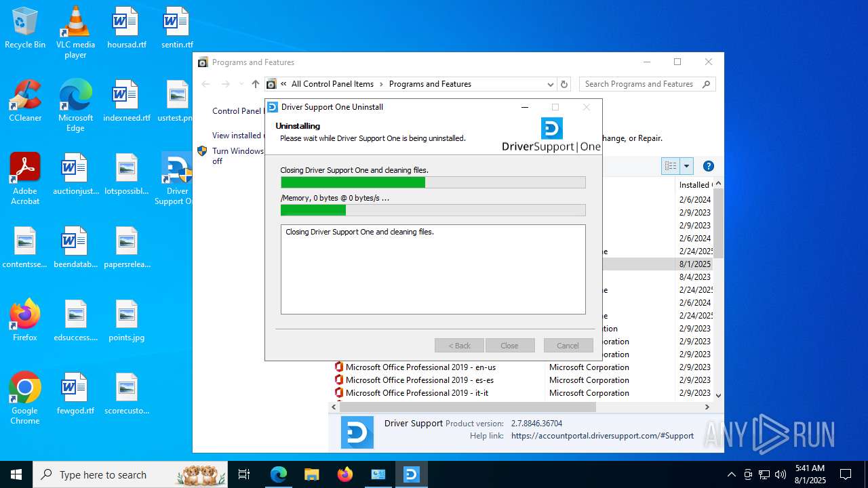Select the auctionjust document on desktop
This screenshot has width=868, height=488.
[75, 175]
